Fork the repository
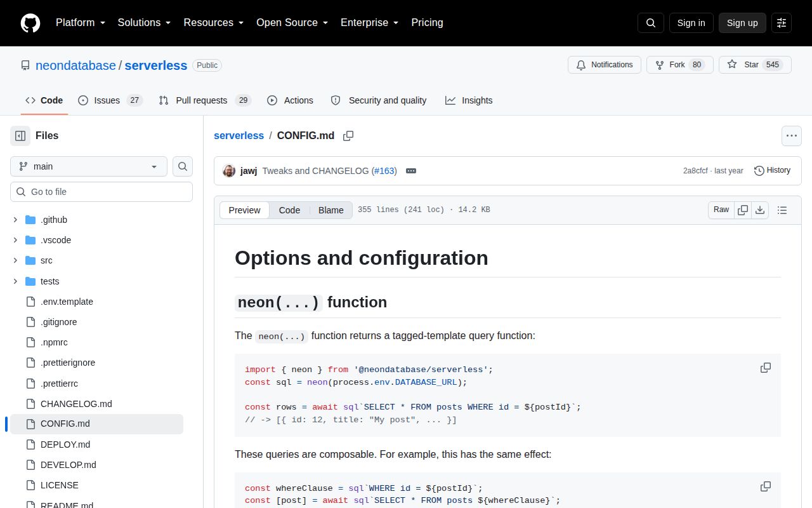 (679, 65)
